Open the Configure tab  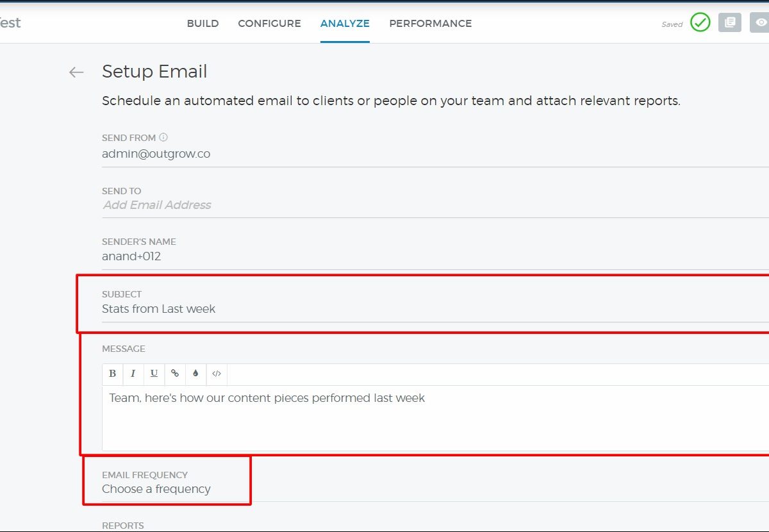click(x=269, y=24)
